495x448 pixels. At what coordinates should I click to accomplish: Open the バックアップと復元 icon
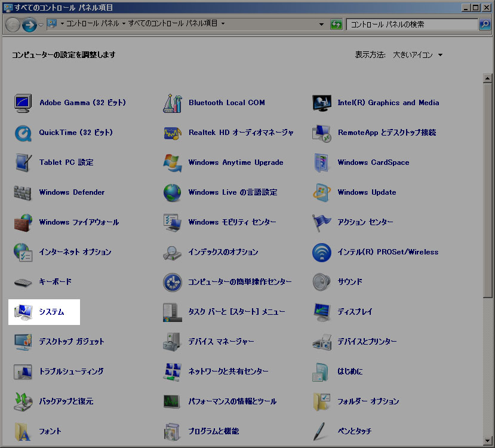[x=23, y=401]
